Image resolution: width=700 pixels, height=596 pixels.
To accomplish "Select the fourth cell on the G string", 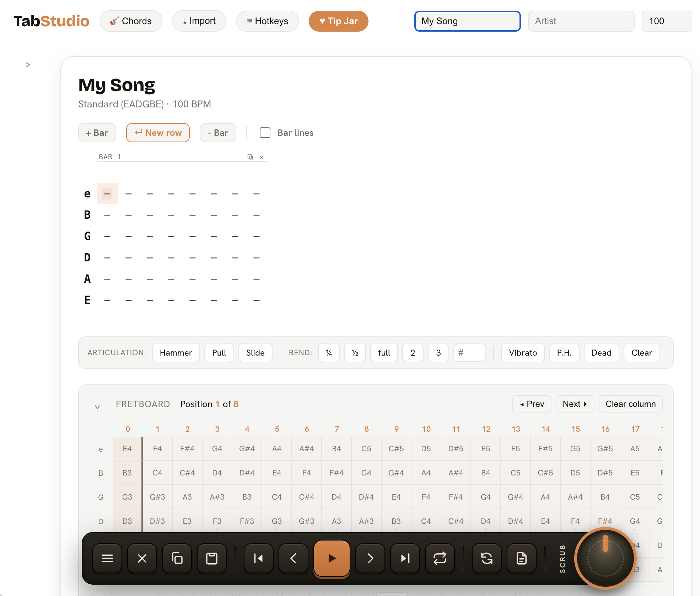I will [171, 236].
